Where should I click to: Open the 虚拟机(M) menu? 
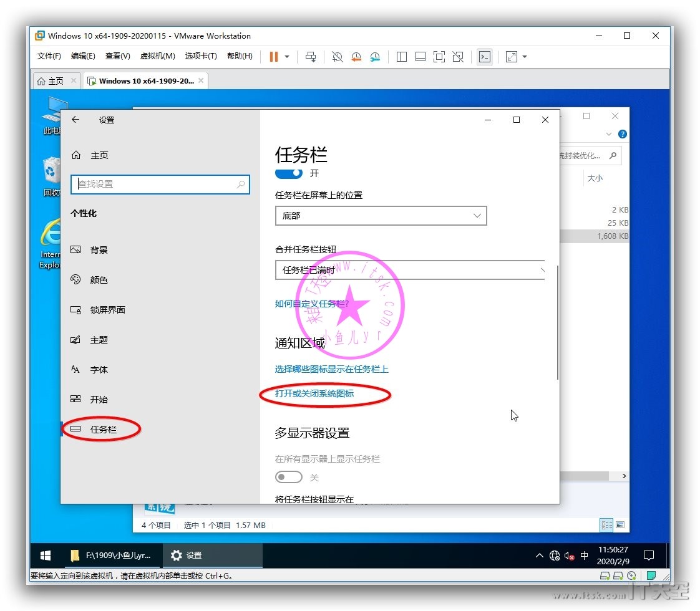click(158, 55)
